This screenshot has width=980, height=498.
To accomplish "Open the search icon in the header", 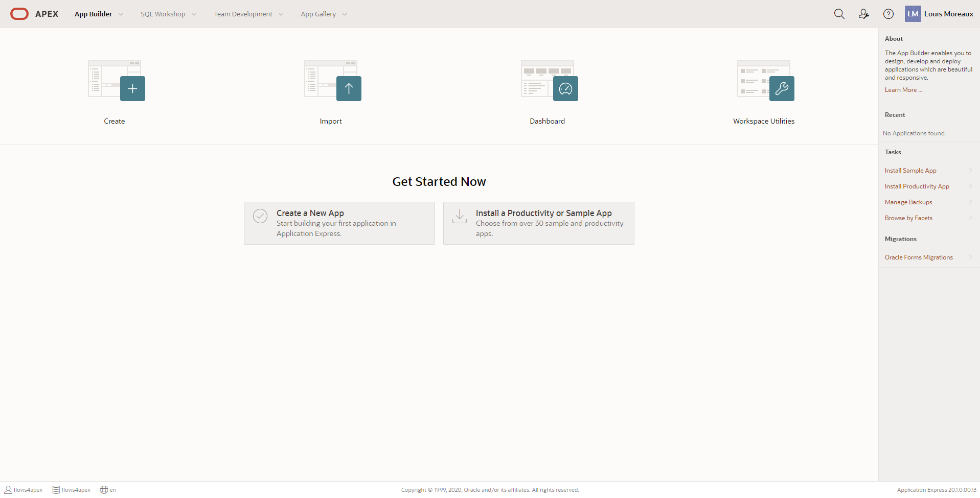I will click(839, 14).
